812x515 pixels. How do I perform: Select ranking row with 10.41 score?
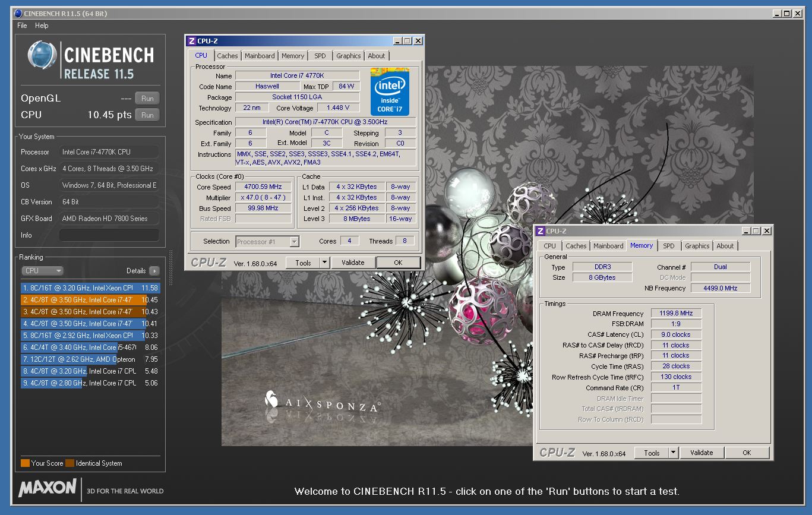(x=90, y=324)
